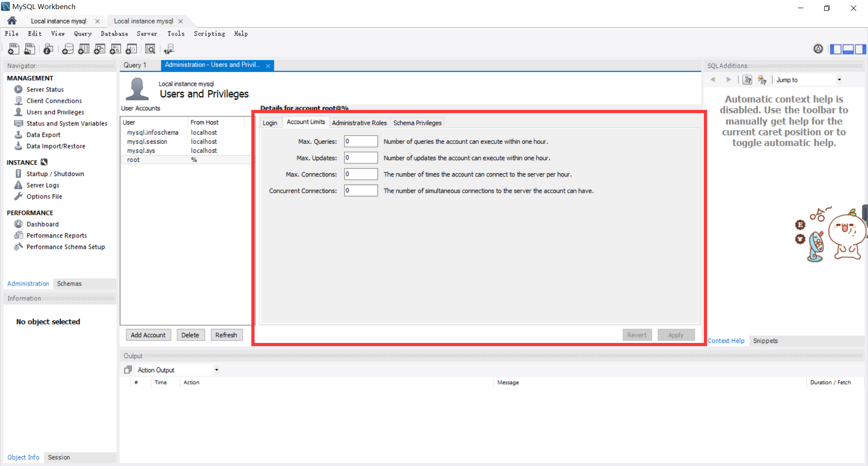This screenshot has width=868, height=466.
Task: Go back in context help history
Action: click(713, 80)
